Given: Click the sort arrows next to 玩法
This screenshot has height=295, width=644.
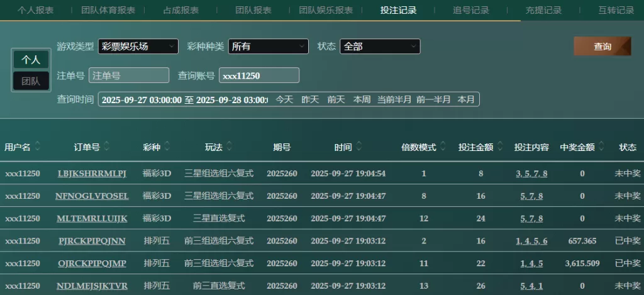Looking at the screenshot, I should point(230,147).
